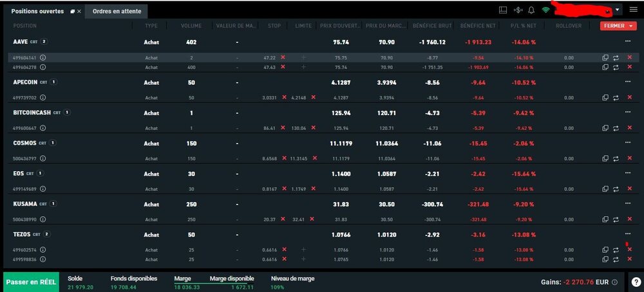Open the hamburger main menu
The image size is (644, 292).
coord(633,10)
